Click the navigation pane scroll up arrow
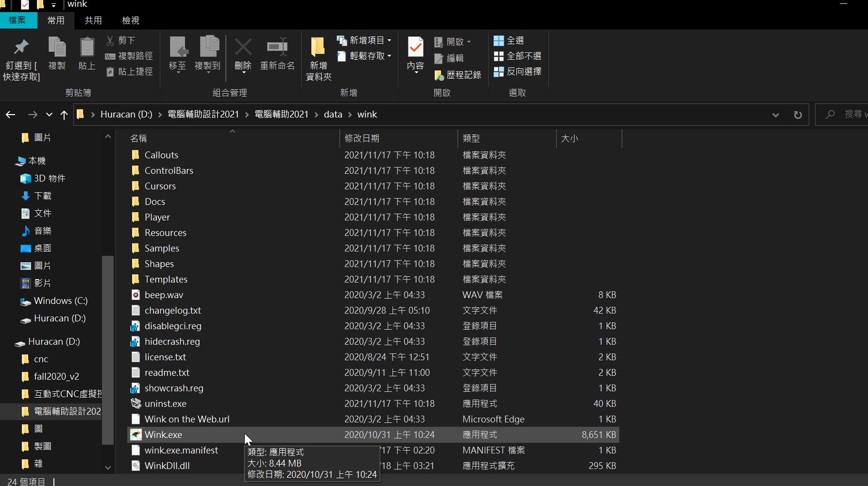Image resolution: width=868 pixels, height=486 pixels. click(x=108, y=137)
